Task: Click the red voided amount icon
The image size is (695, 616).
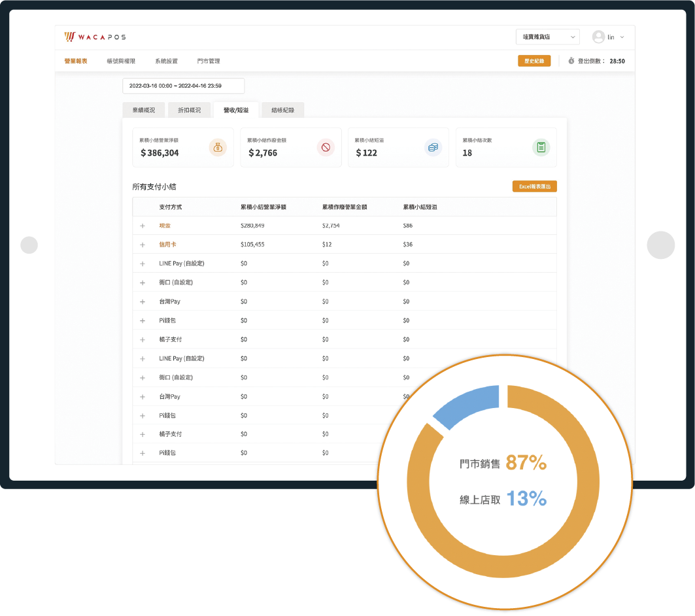Action: click(x=326, y=148)
